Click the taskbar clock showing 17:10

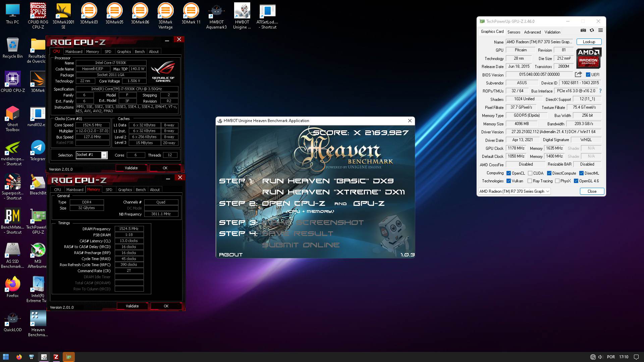pos(624,357)
